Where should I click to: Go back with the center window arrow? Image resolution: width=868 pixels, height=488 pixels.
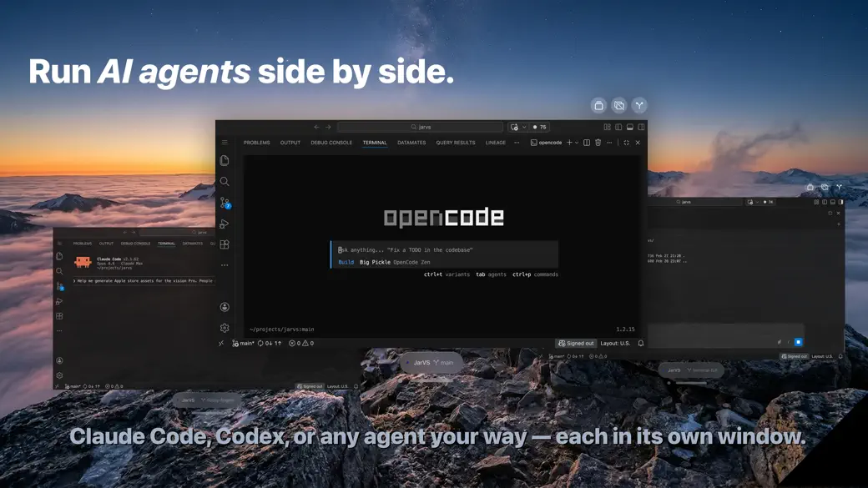click(x=316, y=128)
